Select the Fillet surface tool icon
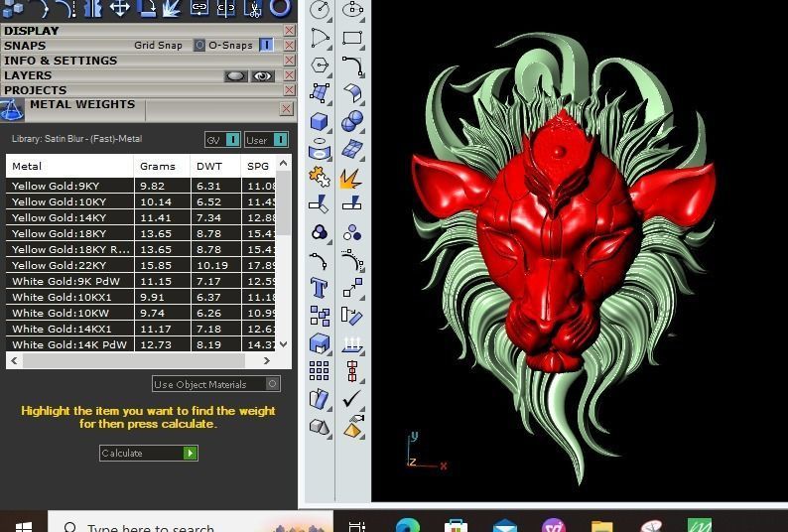Screen dimensions: 788x532 pos(352,93)
